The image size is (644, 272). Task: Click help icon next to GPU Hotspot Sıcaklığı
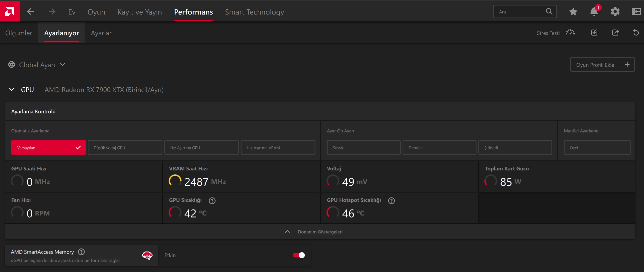(391, 201)
